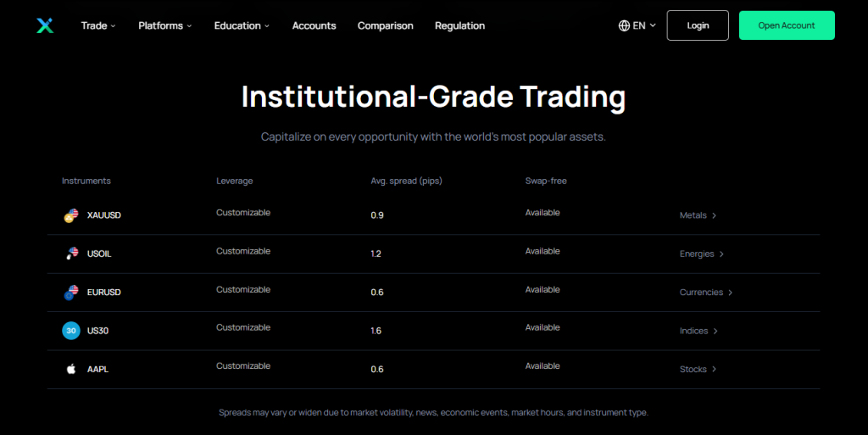
Task: Click the AAPL Apple logo icon
Action: pos(71,370)
